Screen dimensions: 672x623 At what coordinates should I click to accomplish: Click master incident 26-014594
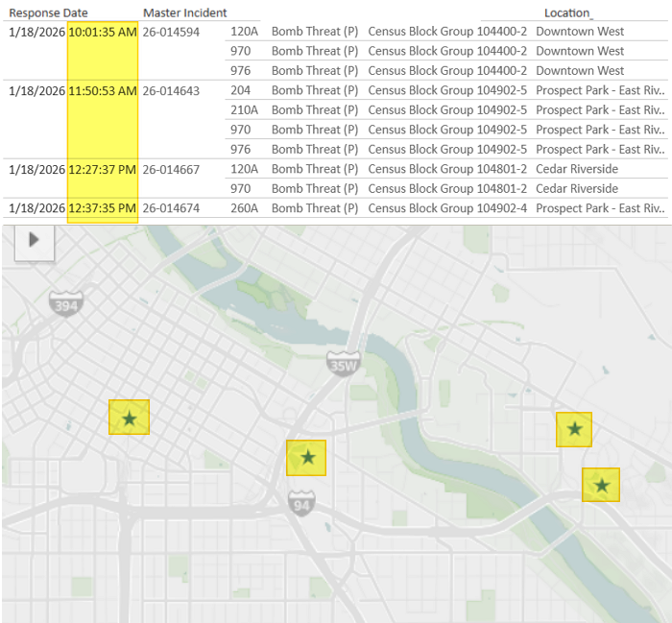171,32
